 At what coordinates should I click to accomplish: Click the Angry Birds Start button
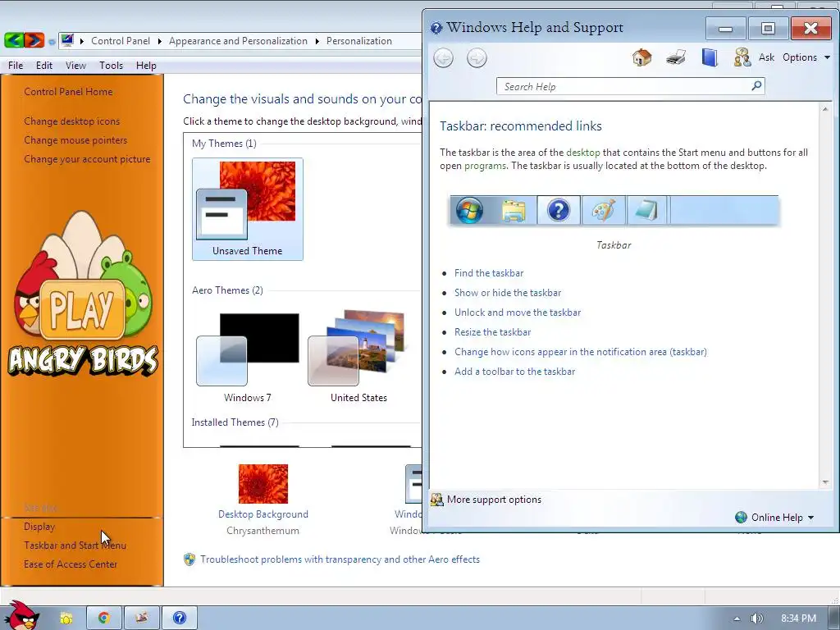click(21, 616)
